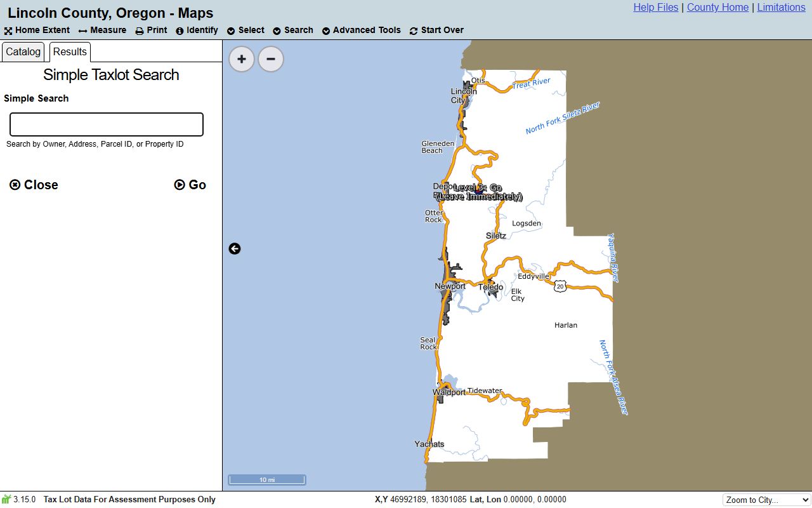The height and width of the screenshot is (508, 812).
Task: Open the Zoom to City dropdown
Action: tap(766, 500)
